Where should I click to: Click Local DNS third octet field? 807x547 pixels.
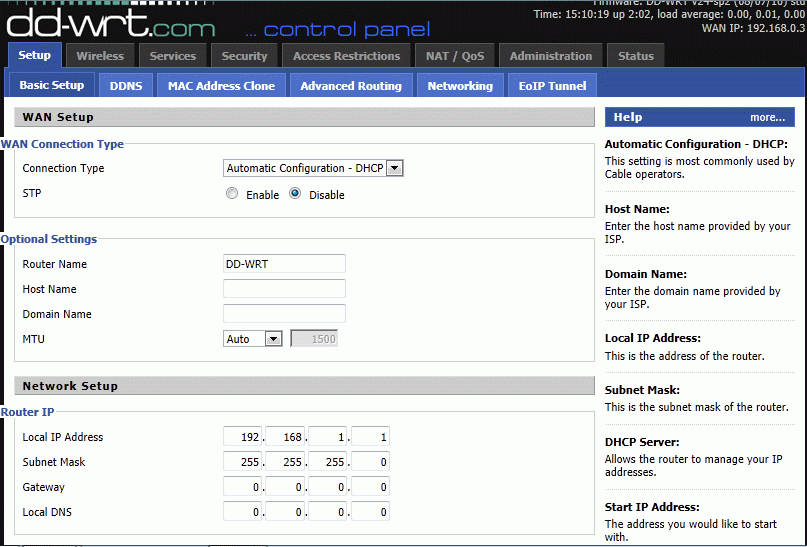point(328,511)
